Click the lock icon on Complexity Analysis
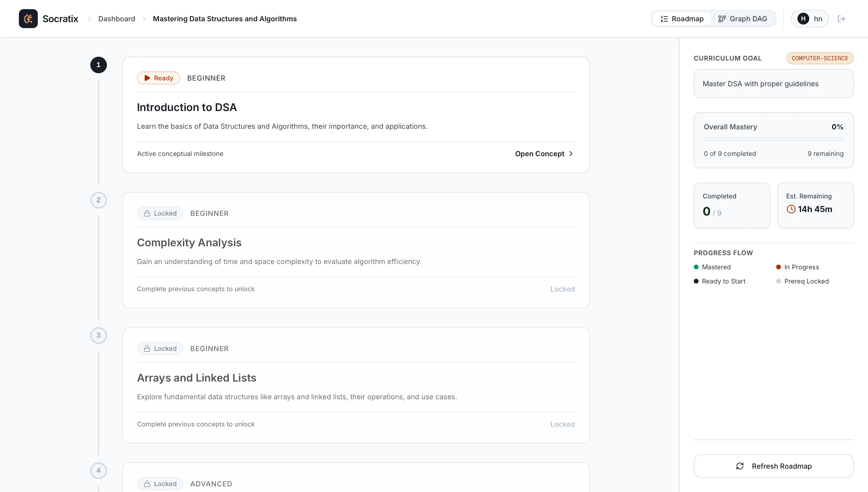 click(147, 213)
